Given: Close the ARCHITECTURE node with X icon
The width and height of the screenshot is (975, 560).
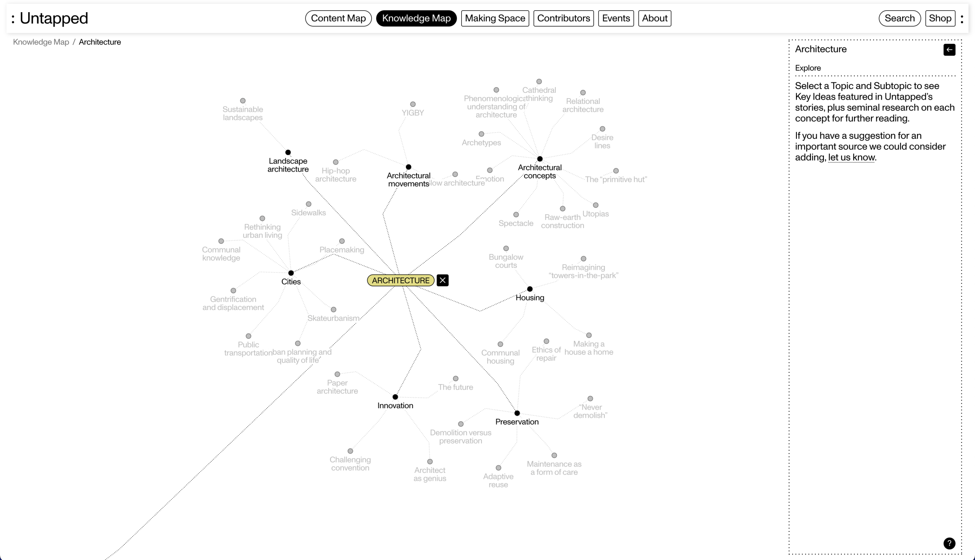Looking at the screenshot, I should pos(442,280).
